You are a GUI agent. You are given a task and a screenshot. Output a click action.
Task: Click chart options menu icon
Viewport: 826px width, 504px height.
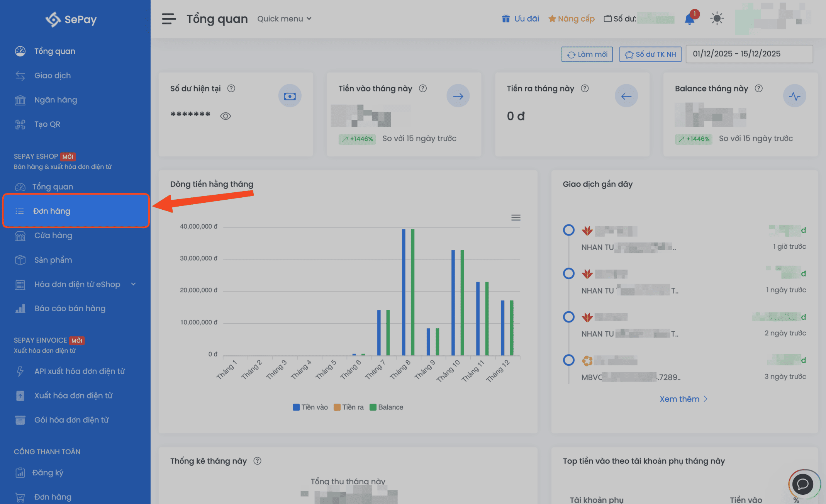(516, 218)
